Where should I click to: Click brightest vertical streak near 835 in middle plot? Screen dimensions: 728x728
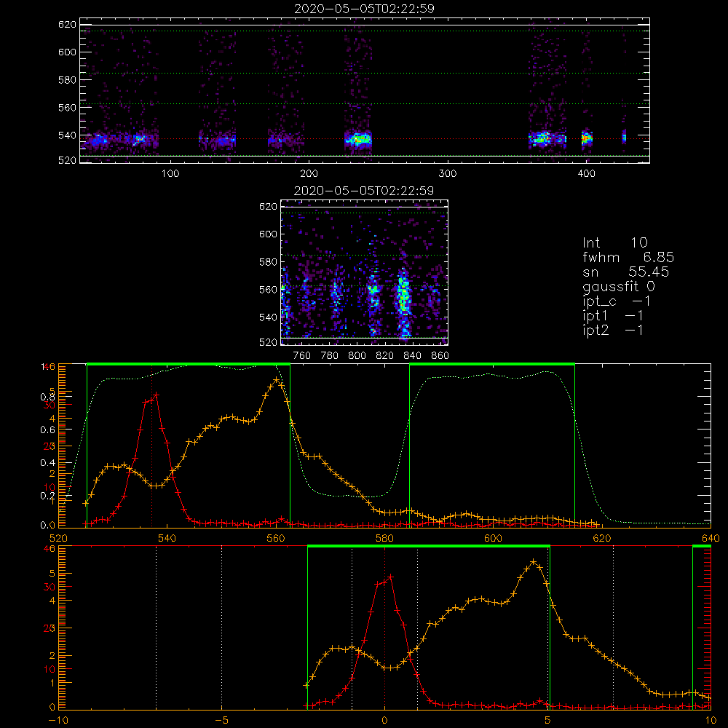(x=404, y=302)
